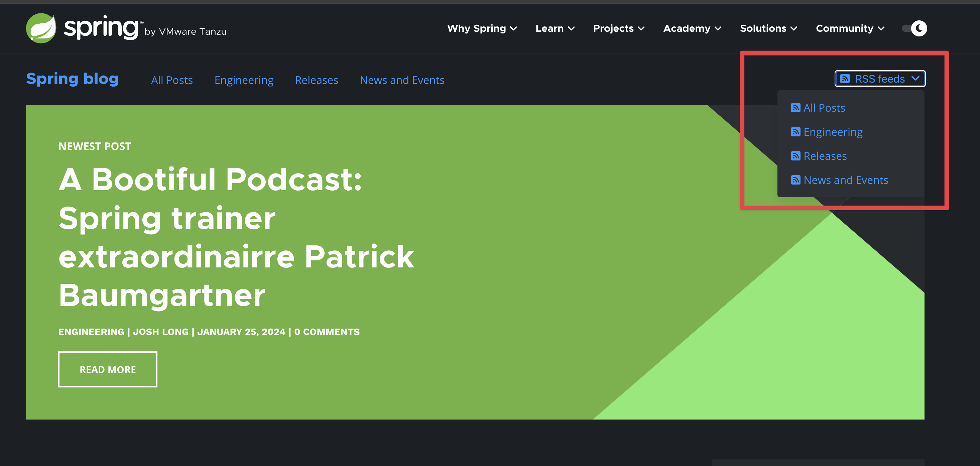980x466 pixels.
Task: Click the 'by VMware Tanzu' text
Action: (x=185, y=31)
